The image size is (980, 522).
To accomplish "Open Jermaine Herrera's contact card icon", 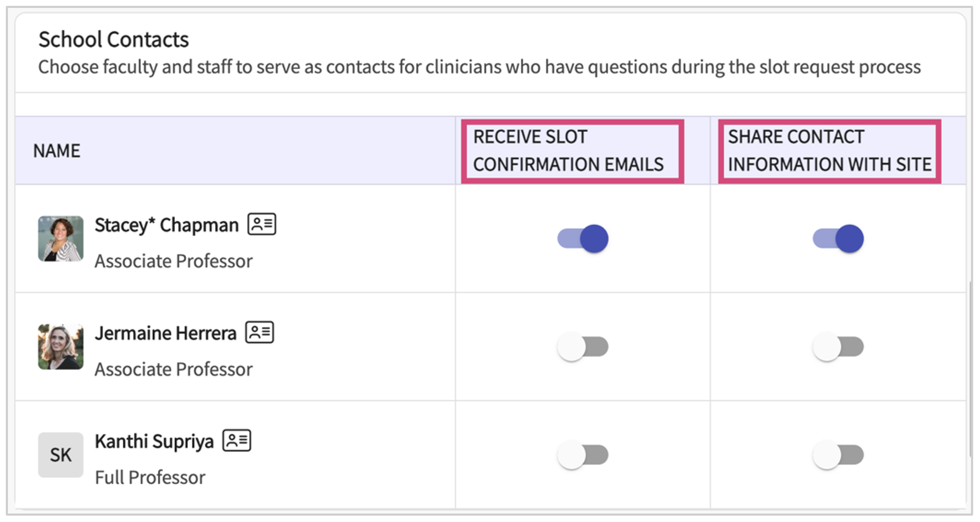I will pos(259,332).
